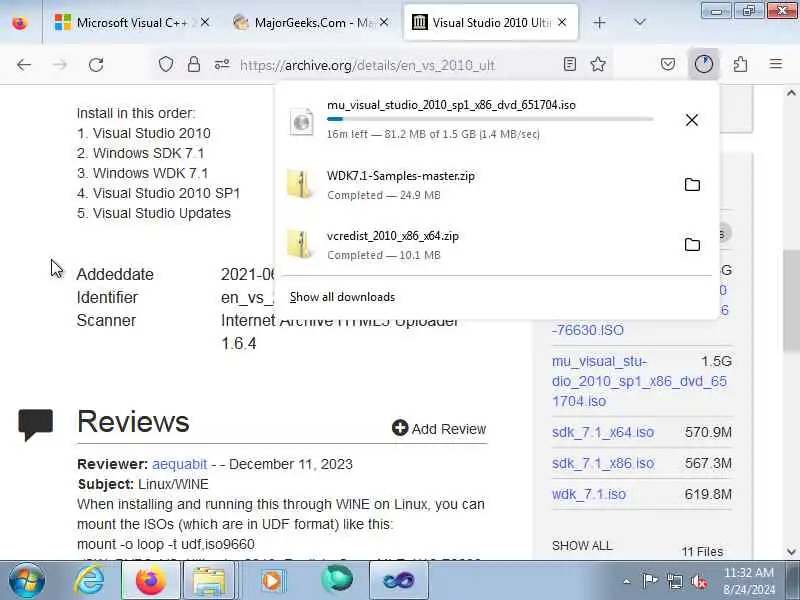
Task: Open reviewer aequabit profile link
Action: point(180,464)
